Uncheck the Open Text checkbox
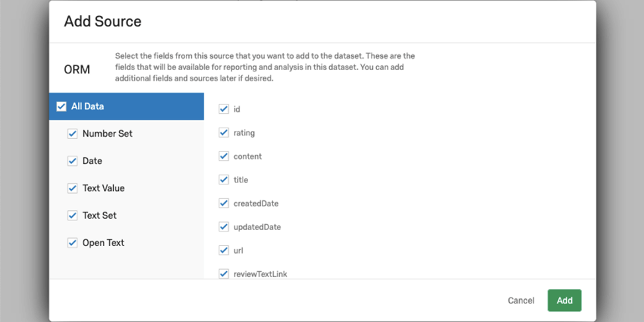Image resolution: width=644 pixels, height=322 pixels. (73, 243)
